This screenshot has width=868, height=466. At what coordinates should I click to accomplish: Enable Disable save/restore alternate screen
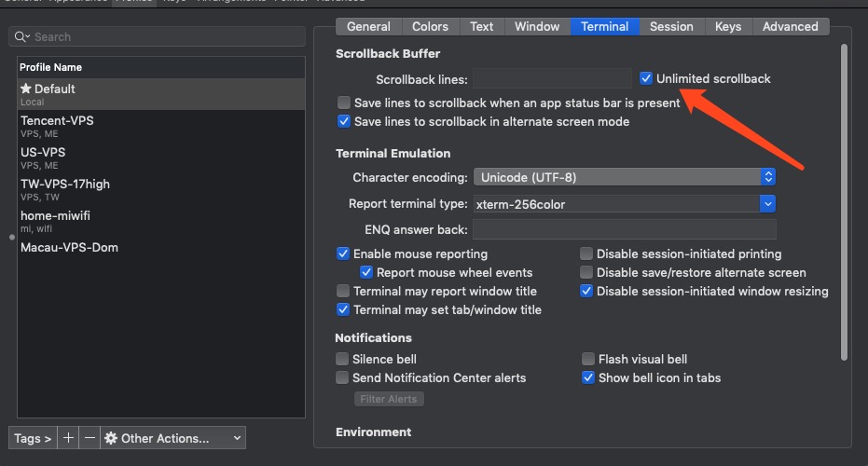pyautogui.click(x=586, y=272)
